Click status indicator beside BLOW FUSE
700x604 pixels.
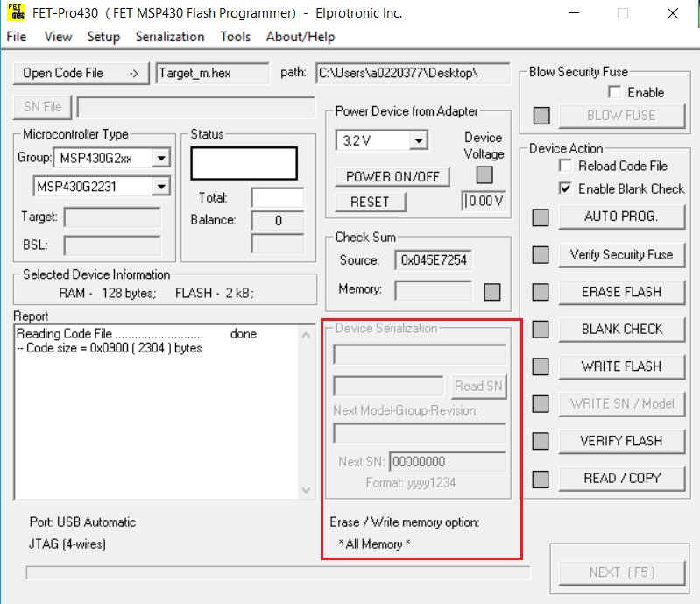541,116
